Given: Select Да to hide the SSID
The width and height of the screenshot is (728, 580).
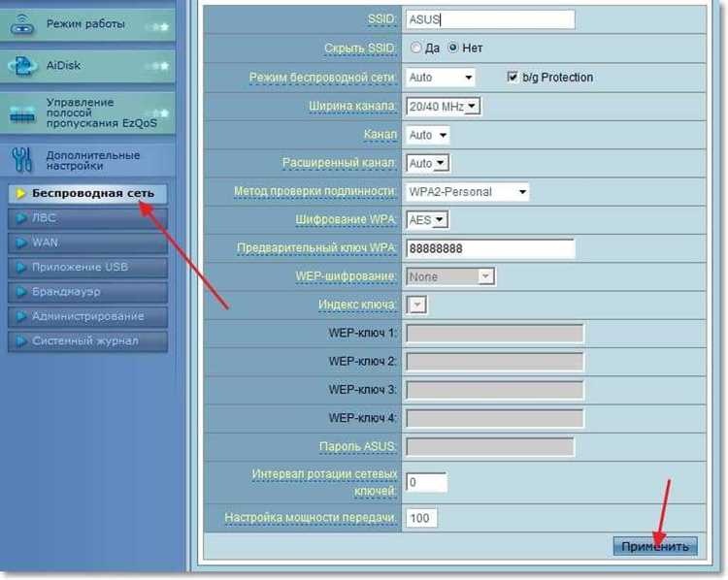Looking at the screenshot, I should pos(416,48).
